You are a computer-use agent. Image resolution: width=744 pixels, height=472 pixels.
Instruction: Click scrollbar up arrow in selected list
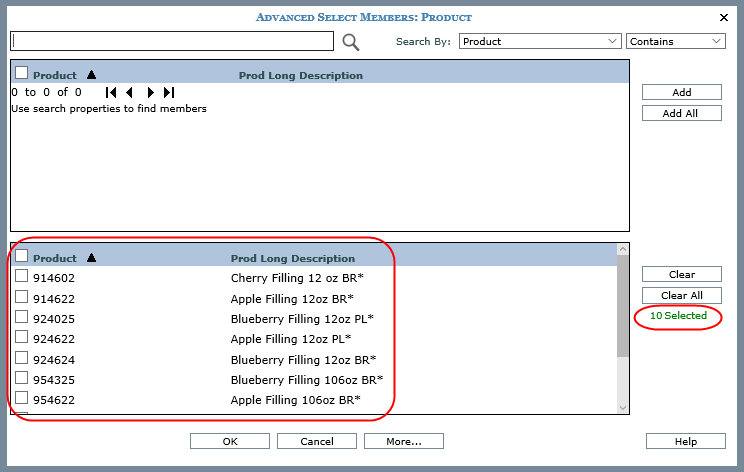[x=623, y=249]
